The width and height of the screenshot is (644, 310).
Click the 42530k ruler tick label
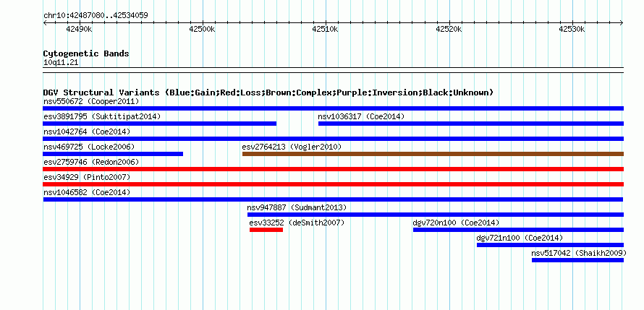572,29
